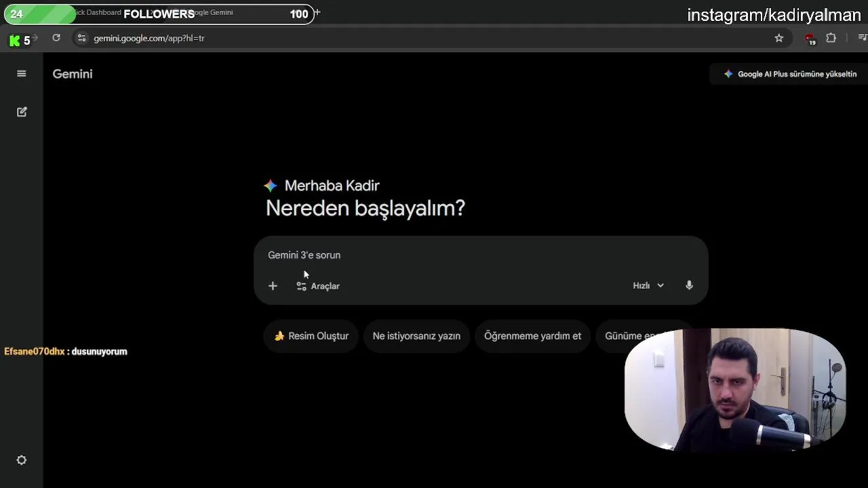Open the Gemini main menu hamburger icon

[22, 74]
